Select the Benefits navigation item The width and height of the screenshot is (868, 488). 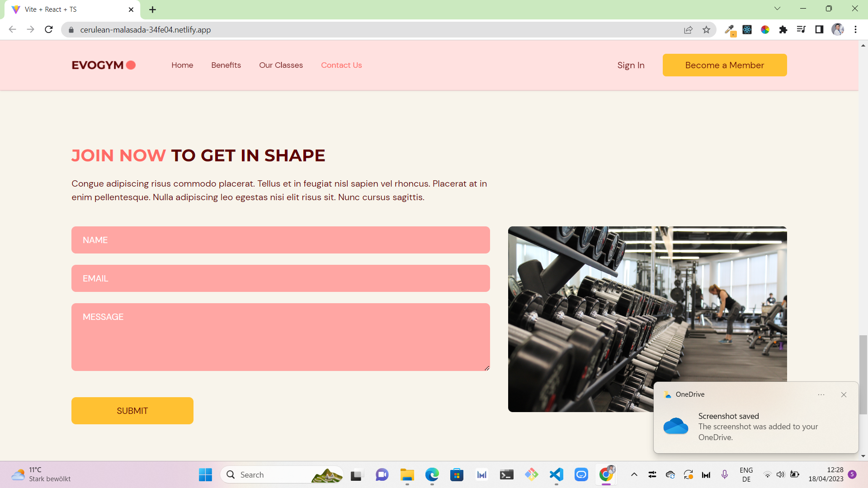click(226, 65)
